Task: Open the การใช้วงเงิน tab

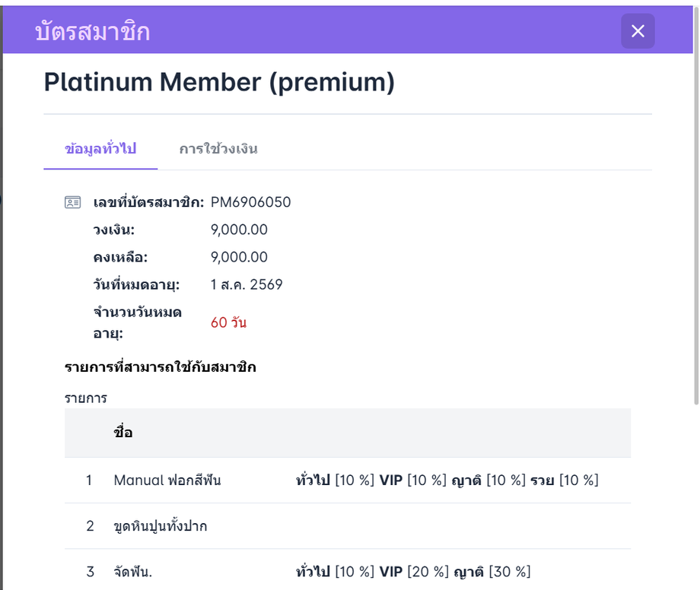Action: point(218,148)
